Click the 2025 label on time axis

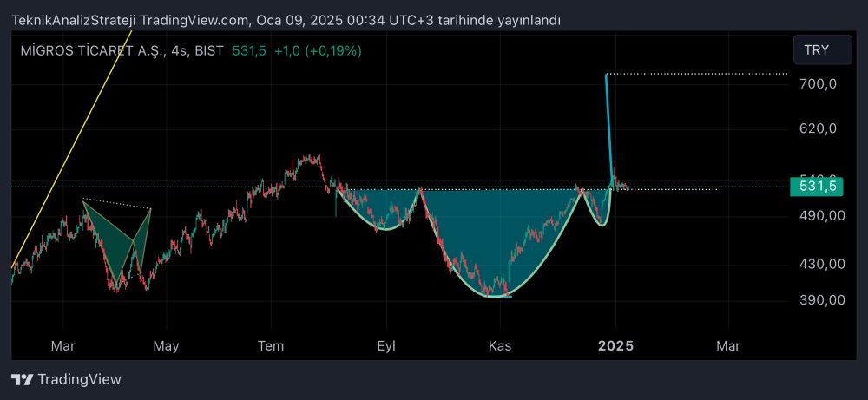(615, 346)
